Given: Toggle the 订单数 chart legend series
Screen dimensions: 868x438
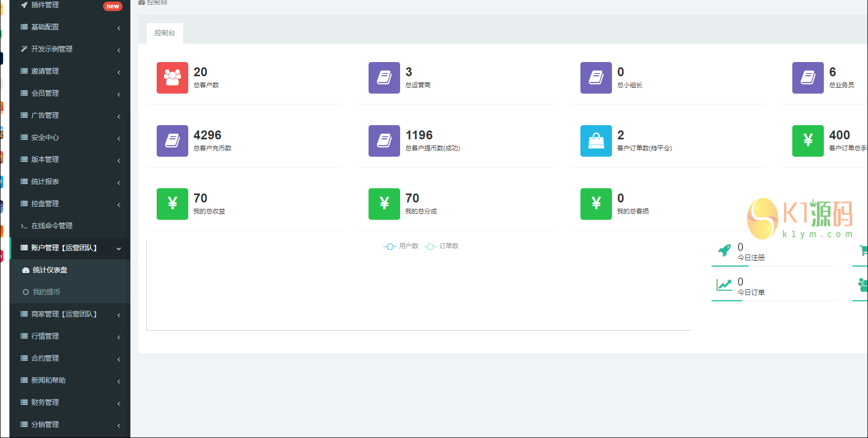Looking at the screenshot, I should point(442,246).
